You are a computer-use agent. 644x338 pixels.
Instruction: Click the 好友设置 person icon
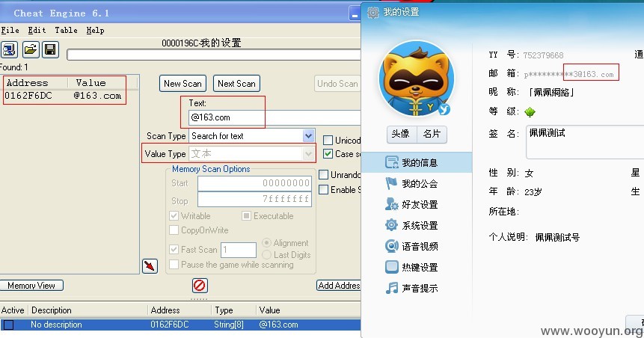pyautogui.click(x=391, y=204)
